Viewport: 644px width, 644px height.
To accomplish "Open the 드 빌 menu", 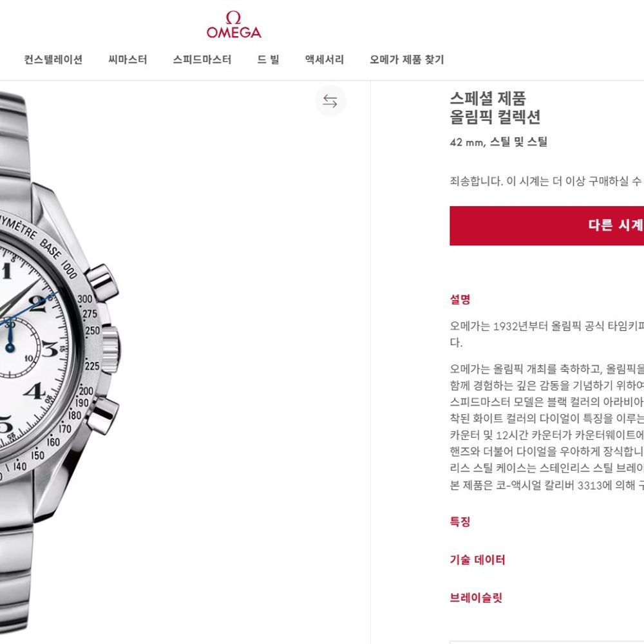I will (x=268, y=59).
